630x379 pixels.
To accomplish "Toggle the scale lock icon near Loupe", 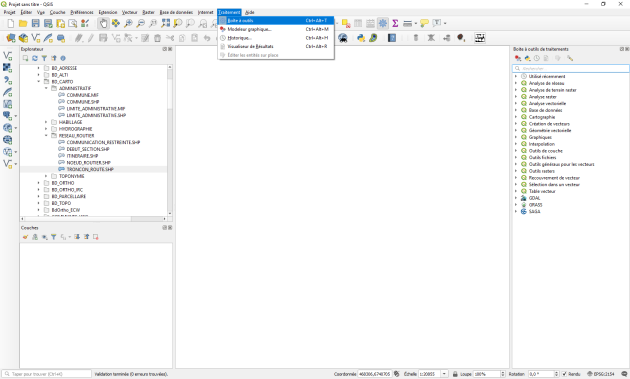I will tap(455, 374).
